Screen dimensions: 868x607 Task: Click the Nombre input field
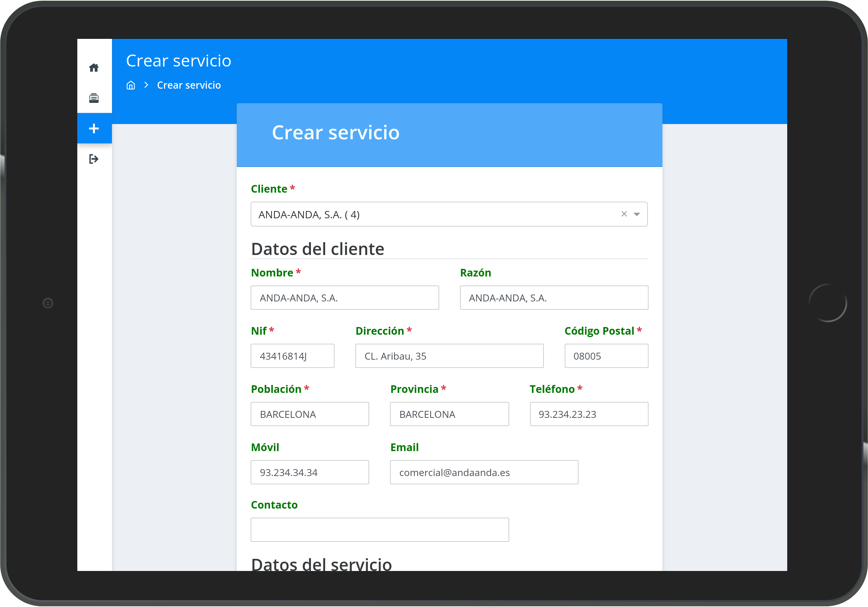[x=345, y=298]
